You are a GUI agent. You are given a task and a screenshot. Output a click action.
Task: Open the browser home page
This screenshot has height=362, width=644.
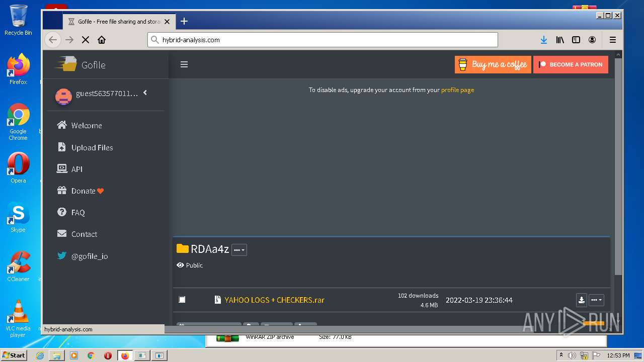pos(102,40)
